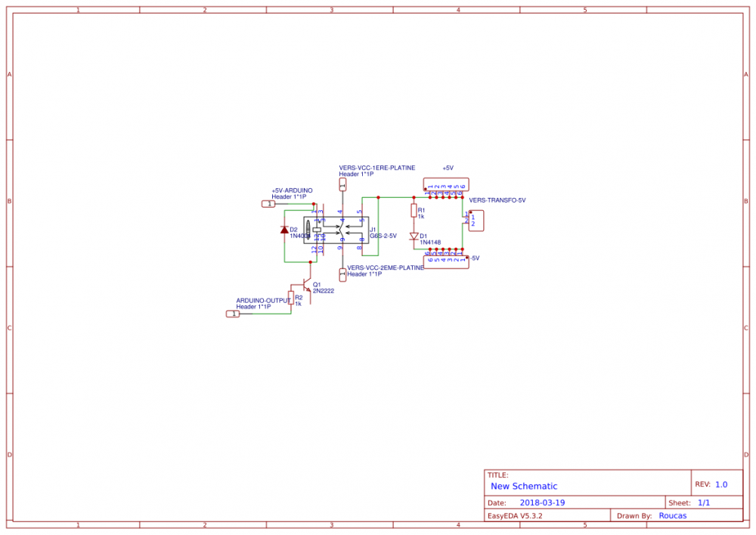Click the 'New Schematic' title text

coord(524,486)
